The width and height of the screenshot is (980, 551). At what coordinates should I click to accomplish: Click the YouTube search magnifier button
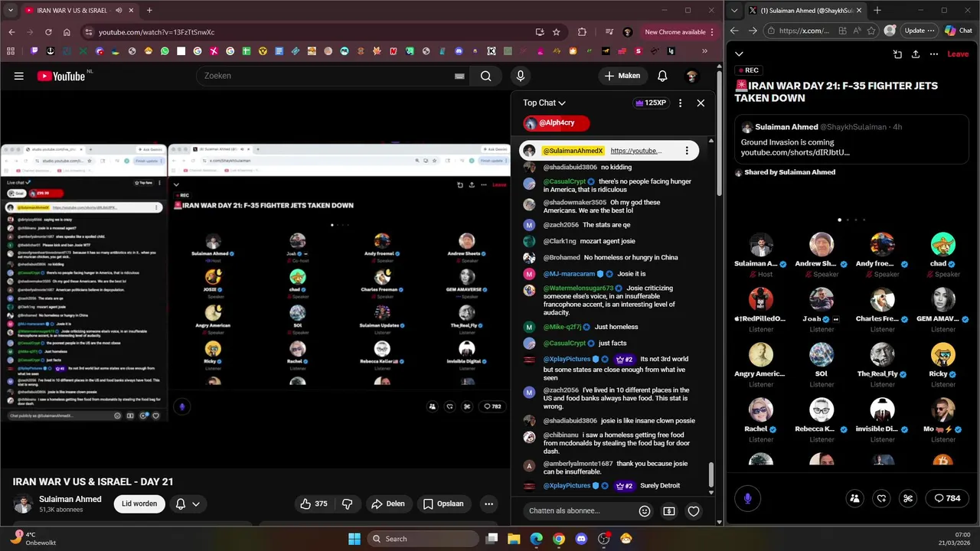coord(485,76)
